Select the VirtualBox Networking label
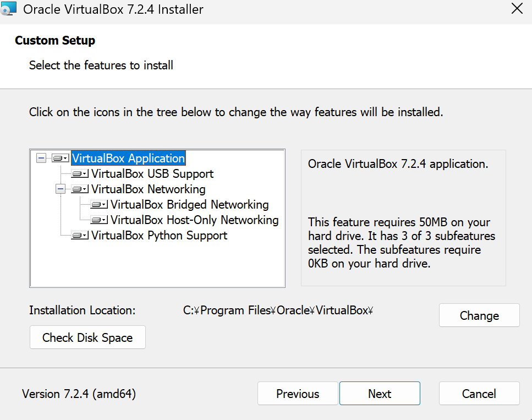Screen dimensions: 532x420 (x=148, y=189)
